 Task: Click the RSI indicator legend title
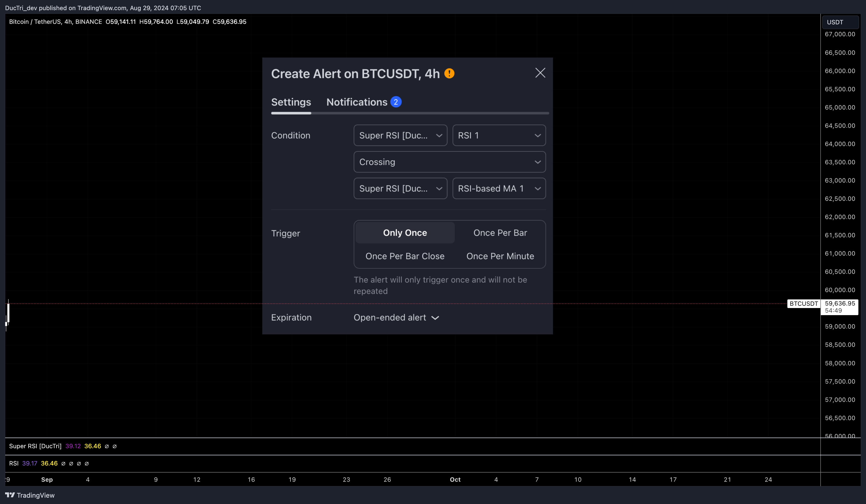(x=14, y=463)
